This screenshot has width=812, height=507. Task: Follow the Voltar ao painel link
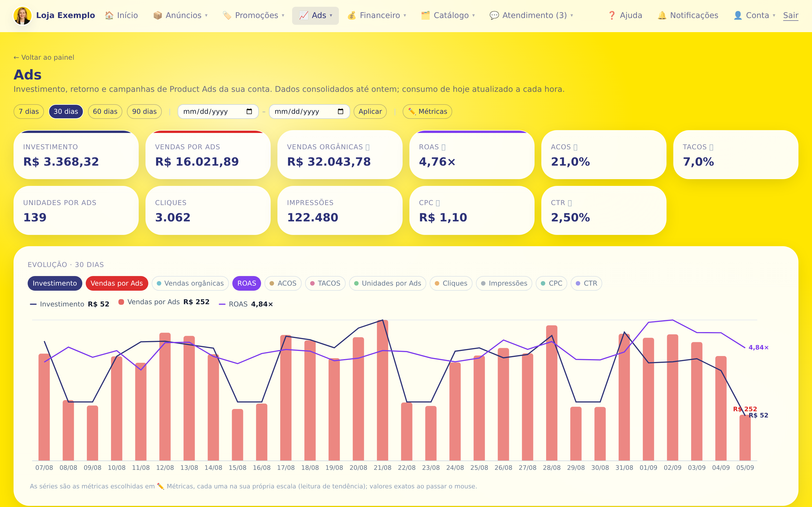point(44,57)
